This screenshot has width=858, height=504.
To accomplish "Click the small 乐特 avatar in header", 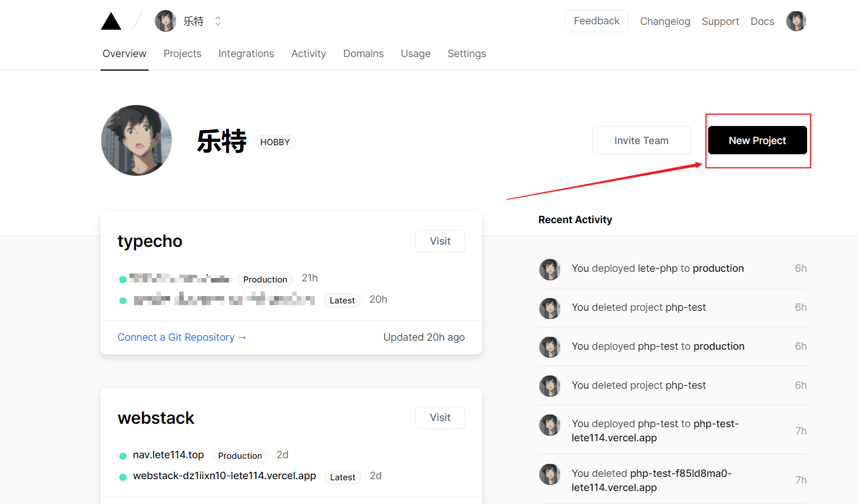I will [166, 21].
